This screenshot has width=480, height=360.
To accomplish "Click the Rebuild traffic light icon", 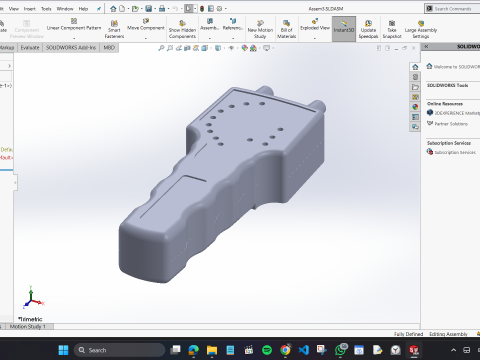I will point(202,9).
